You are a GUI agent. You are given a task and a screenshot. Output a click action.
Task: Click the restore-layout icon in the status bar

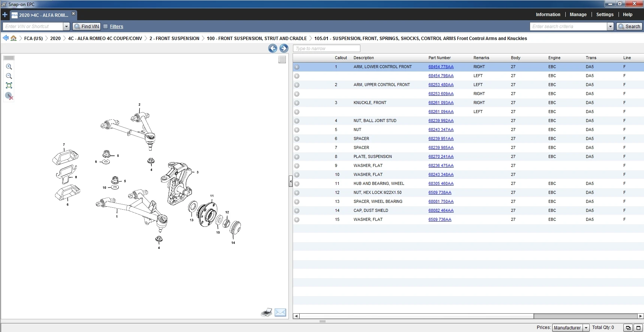[x=628, y=328]
